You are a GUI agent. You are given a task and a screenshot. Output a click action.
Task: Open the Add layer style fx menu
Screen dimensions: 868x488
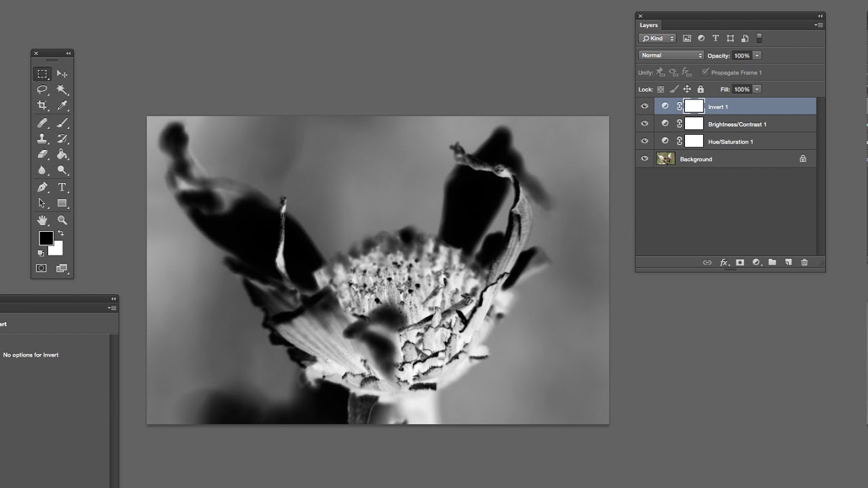point(724,262)
